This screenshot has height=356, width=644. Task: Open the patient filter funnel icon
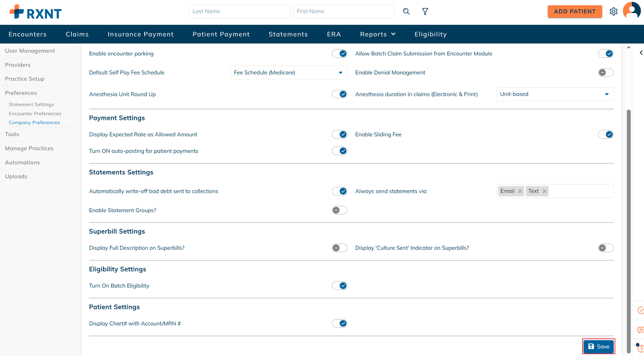coord(425,12)
